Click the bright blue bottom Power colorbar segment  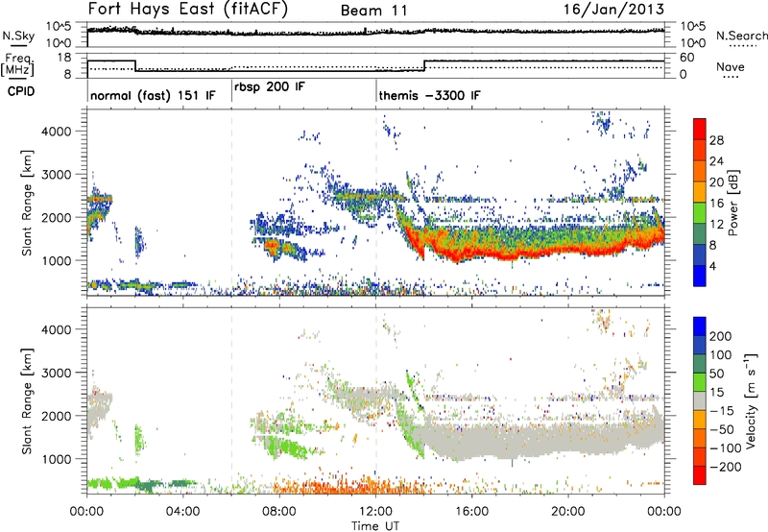point(700,277)
